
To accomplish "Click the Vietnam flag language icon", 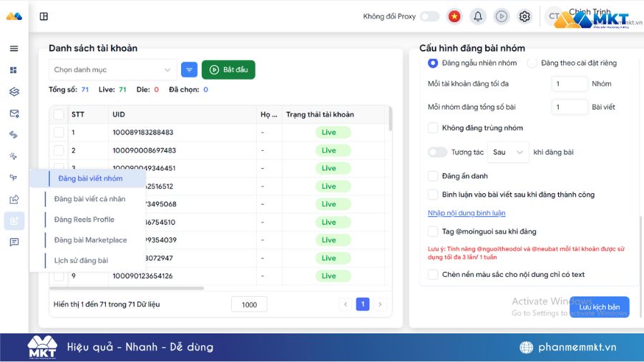I will coord(454,16).
